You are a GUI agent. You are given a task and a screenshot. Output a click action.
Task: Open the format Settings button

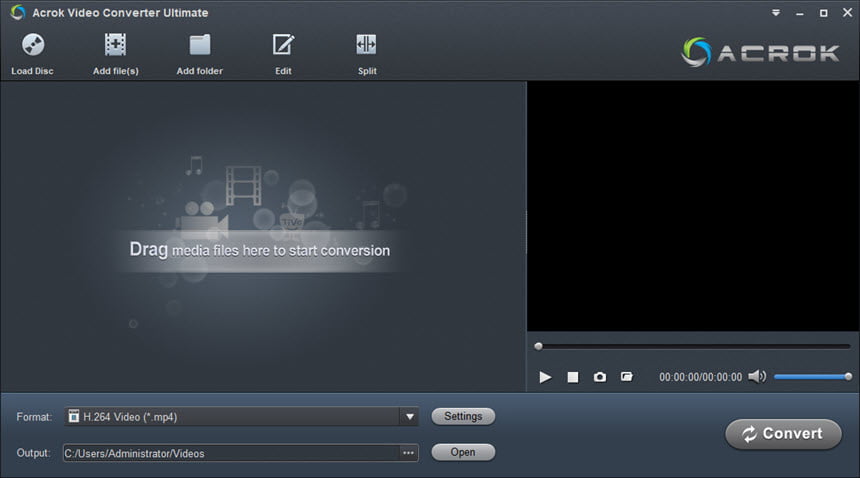[x=463, y=416]
